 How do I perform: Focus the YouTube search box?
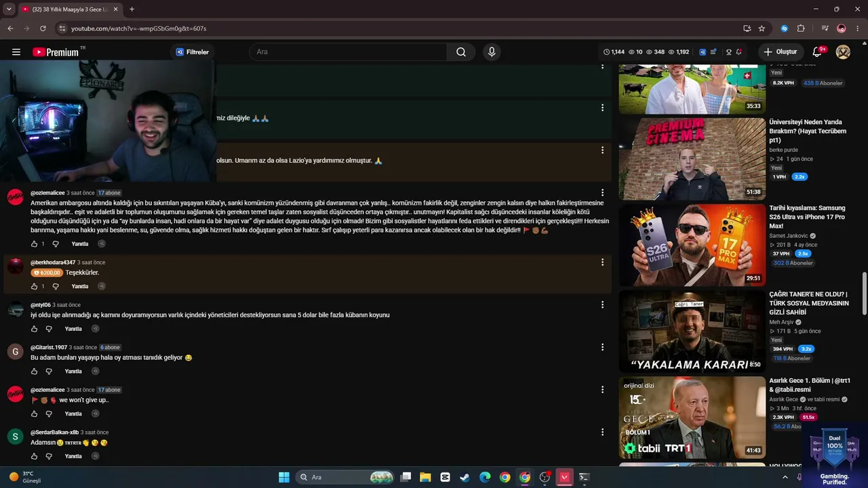[348, 52]
